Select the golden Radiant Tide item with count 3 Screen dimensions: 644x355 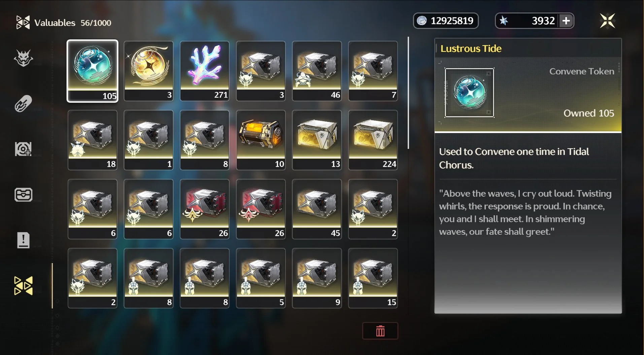pyautogui.click(x=148, y=71)
